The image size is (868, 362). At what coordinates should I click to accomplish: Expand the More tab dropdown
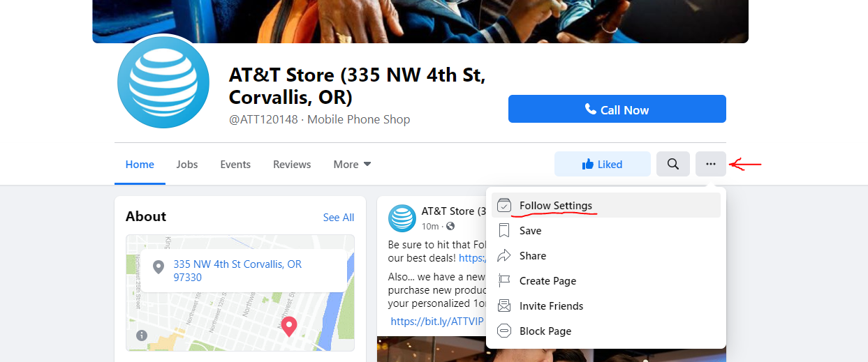coord(352,165)
